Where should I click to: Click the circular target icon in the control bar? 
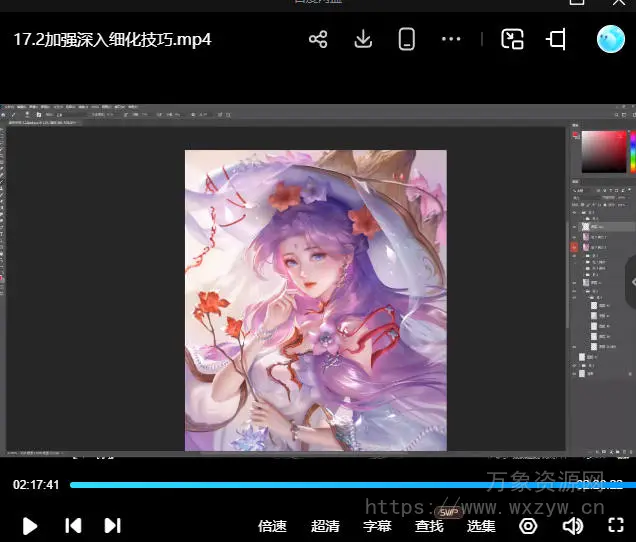click(x=528, y=525)
